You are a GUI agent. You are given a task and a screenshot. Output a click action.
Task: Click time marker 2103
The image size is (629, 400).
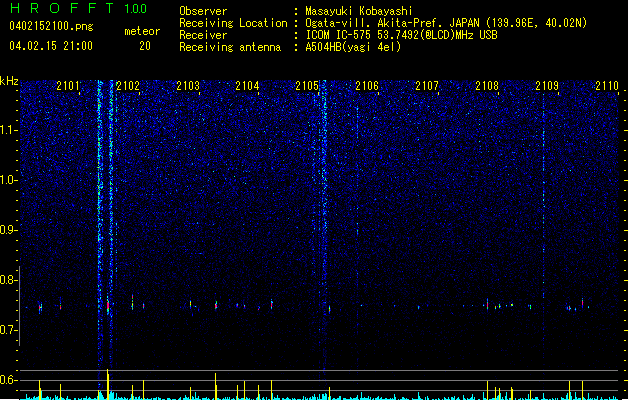click(x=188, y=85)
